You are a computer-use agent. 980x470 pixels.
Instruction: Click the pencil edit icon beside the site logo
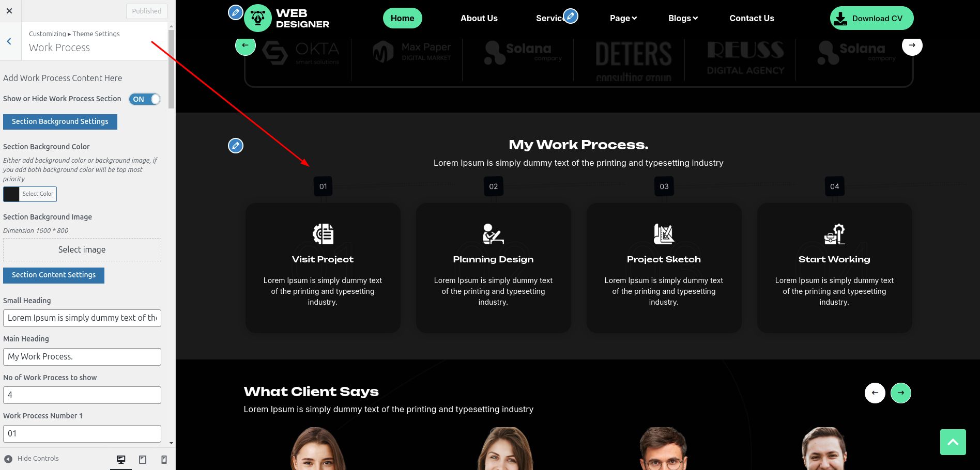(236, 13)
